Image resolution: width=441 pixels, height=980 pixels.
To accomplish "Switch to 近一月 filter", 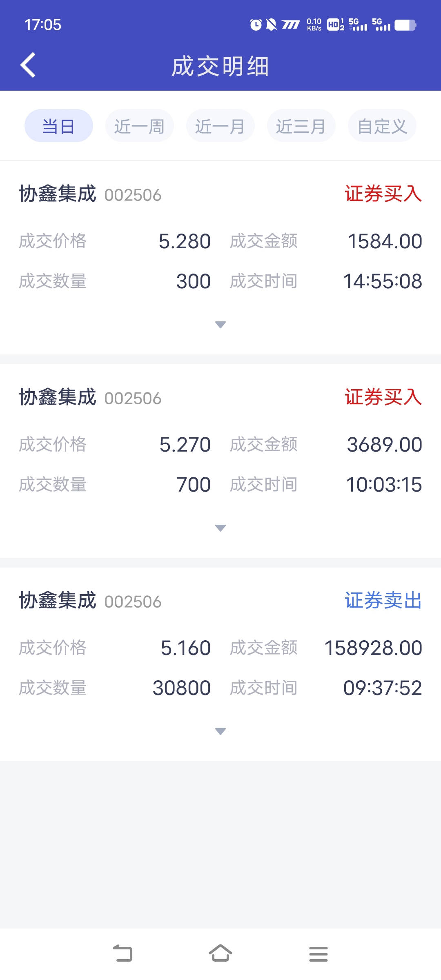I will (x=220, y=126).
